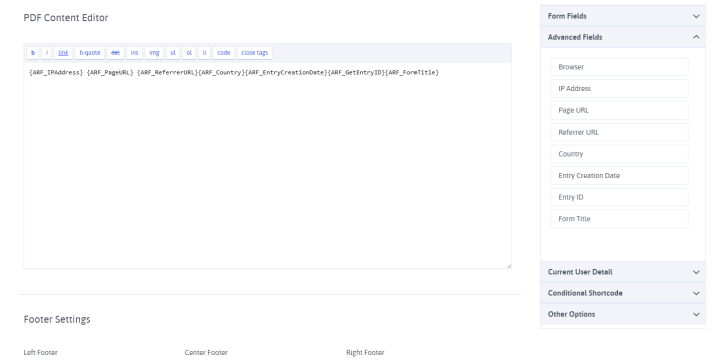This screenshot has height=362, width=715.
Task: Expand the Other Options section
Action: click(x=623, y=314)
